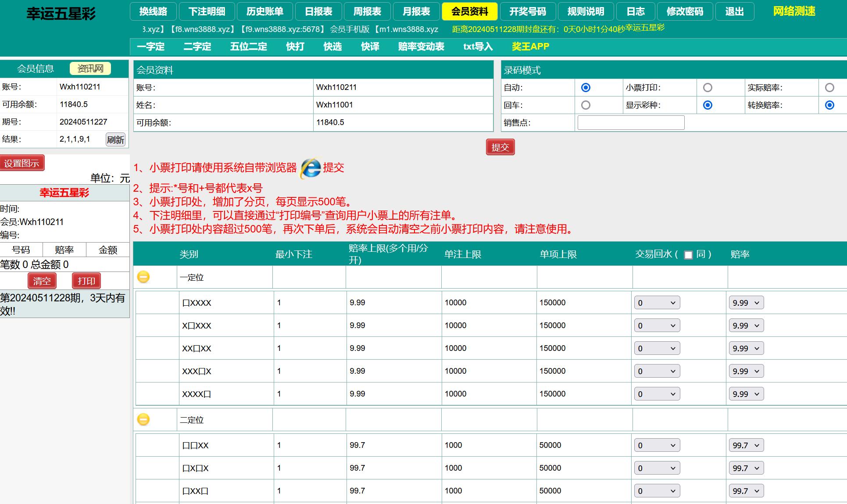Open the 奖王APP link
847x504 pixels.
530,46
